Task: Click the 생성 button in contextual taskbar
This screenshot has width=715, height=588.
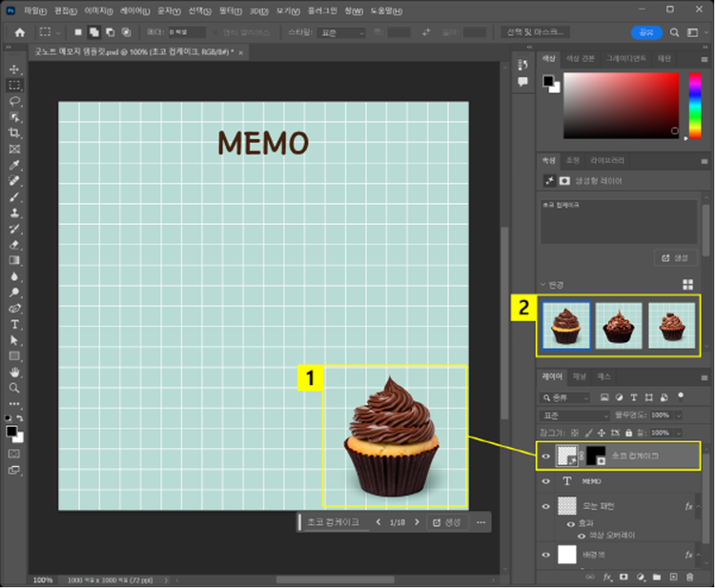Action: point(446,522)
